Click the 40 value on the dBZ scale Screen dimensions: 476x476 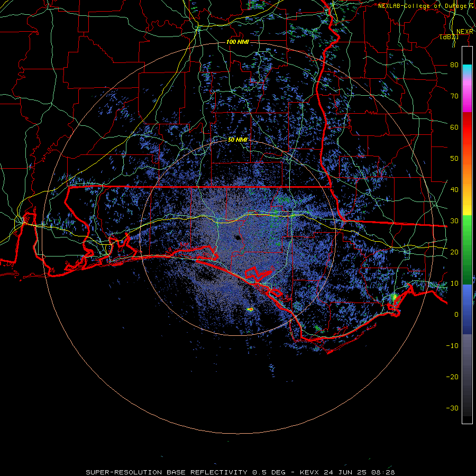coord(454,190)
